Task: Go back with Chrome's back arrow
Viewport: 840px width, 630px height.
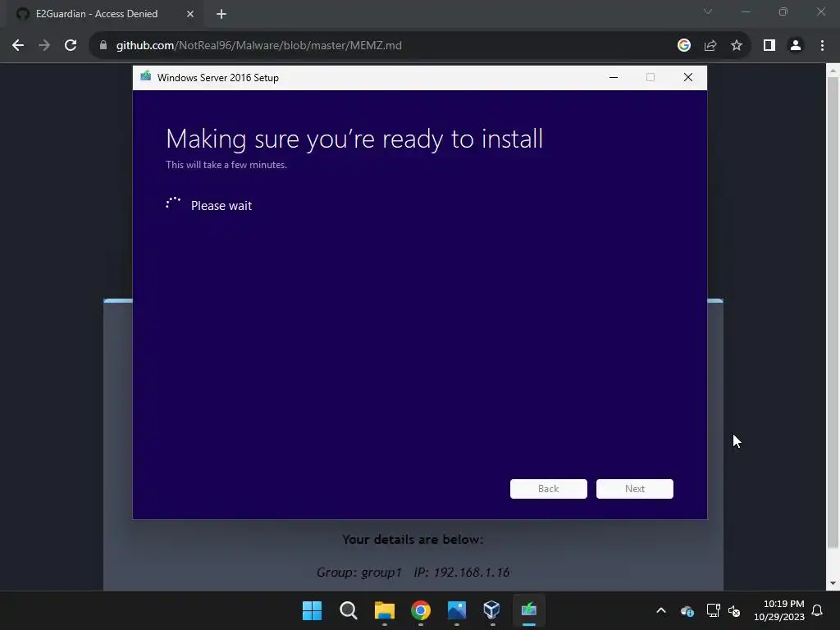Action: coord(18,46)
